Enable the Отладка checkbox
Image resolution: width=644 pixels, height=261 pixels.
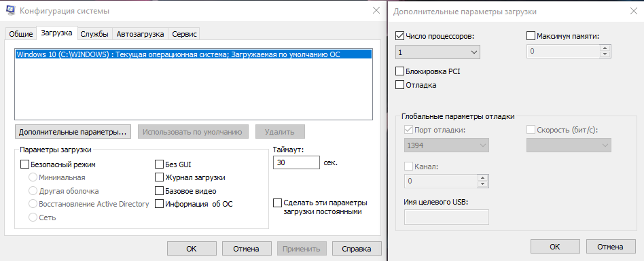(399, 85)
